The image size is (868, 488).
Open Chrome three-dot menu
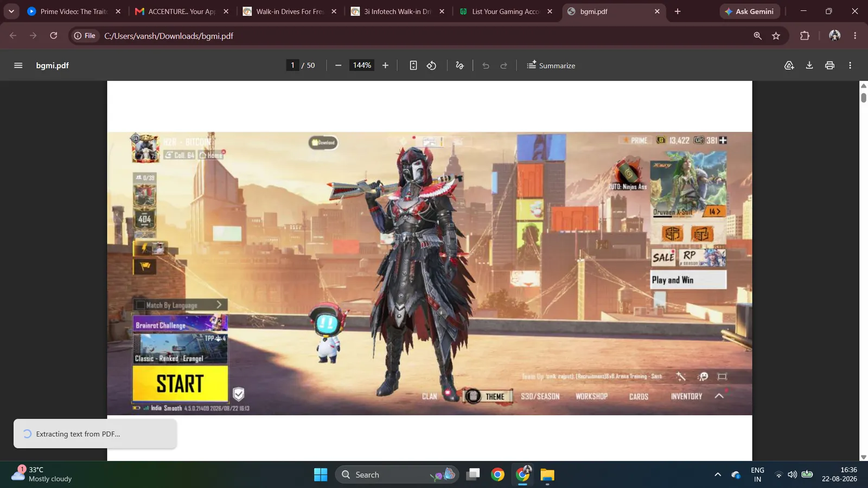tap(855, 36)
